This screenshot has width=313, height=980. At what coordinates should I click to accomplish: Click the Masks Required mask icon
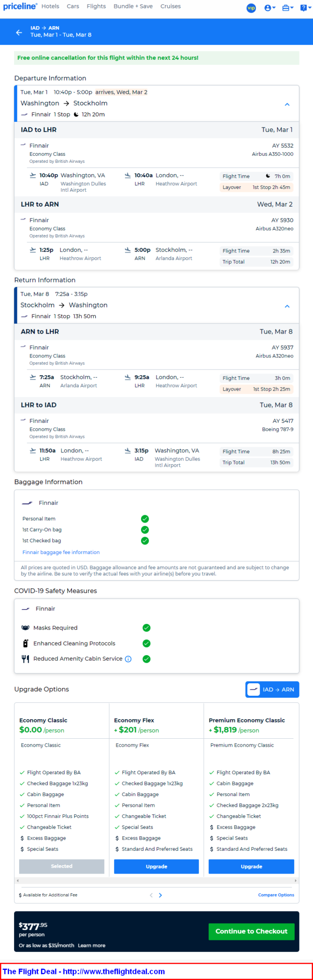pyautogui.click(x=26, y=628)
